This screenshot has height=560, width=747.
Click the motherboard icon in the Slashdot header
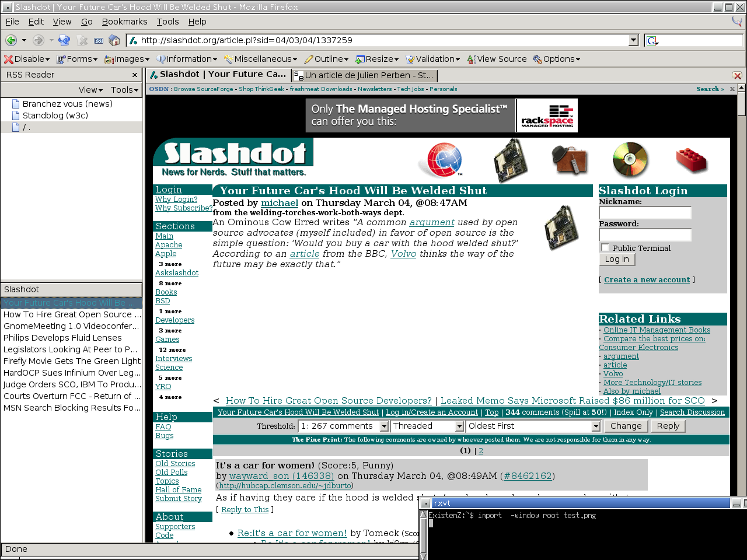(x=511, y=160)
